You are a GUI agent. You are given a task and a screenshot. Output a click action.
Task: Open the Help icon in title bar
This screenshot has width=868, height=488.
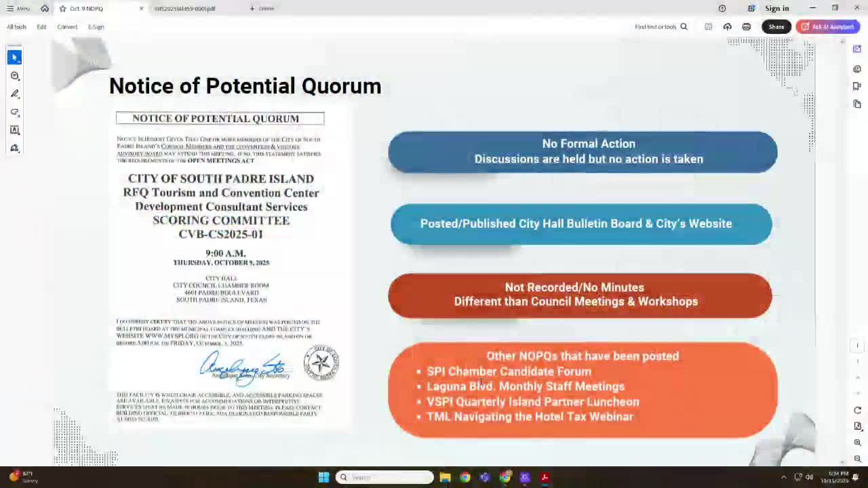pos(722,8)
